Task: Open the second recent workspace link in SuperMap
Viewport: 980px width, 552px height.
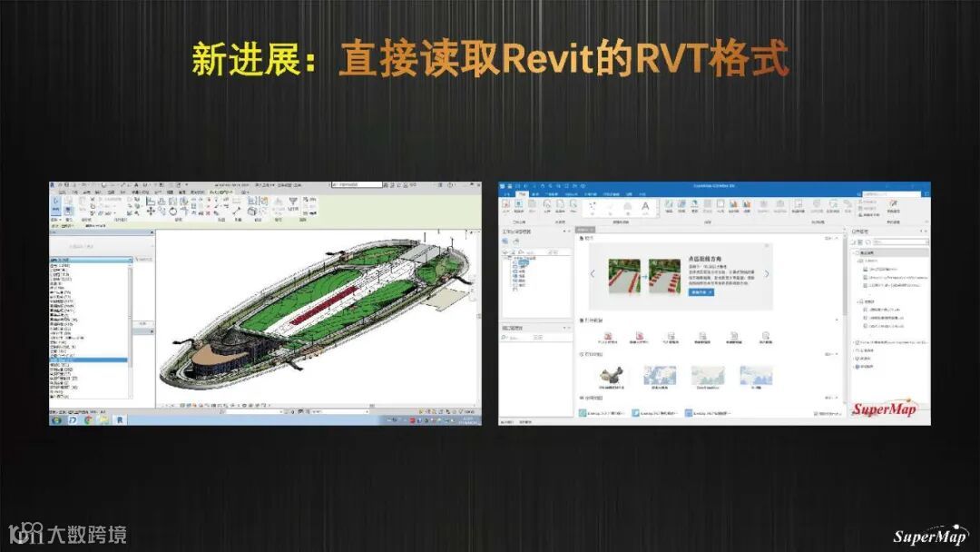Action: click(x=654, y=413)
